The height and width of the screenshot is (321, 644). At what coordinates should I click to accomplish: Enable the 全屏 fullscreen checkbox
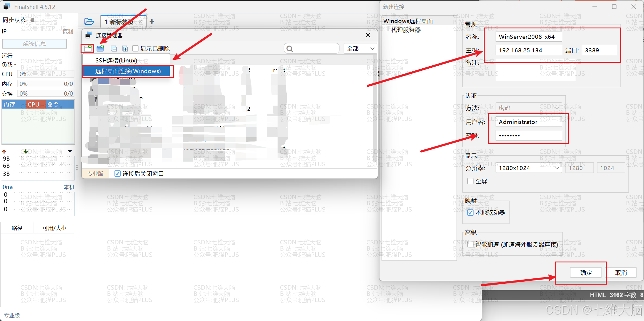point(470,181)
